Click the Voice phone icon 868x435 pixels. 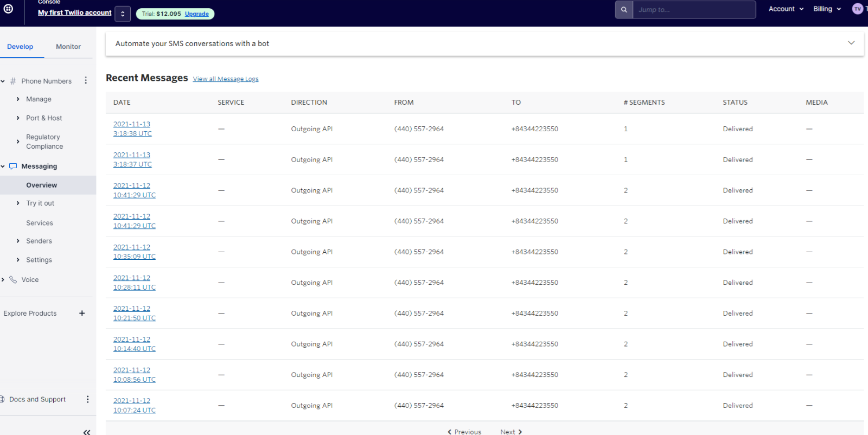click(13, 280)
